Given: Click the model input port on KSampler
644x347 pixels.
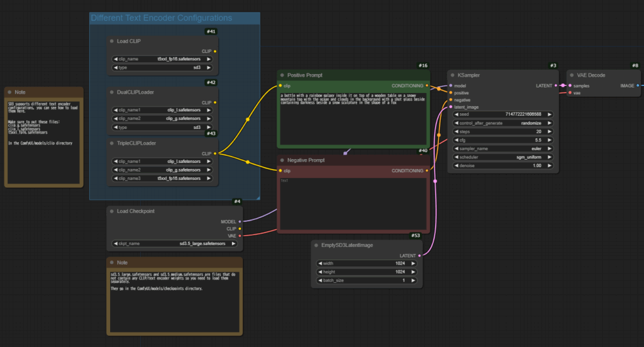Looking at the screenshot, I should (451, 86).
